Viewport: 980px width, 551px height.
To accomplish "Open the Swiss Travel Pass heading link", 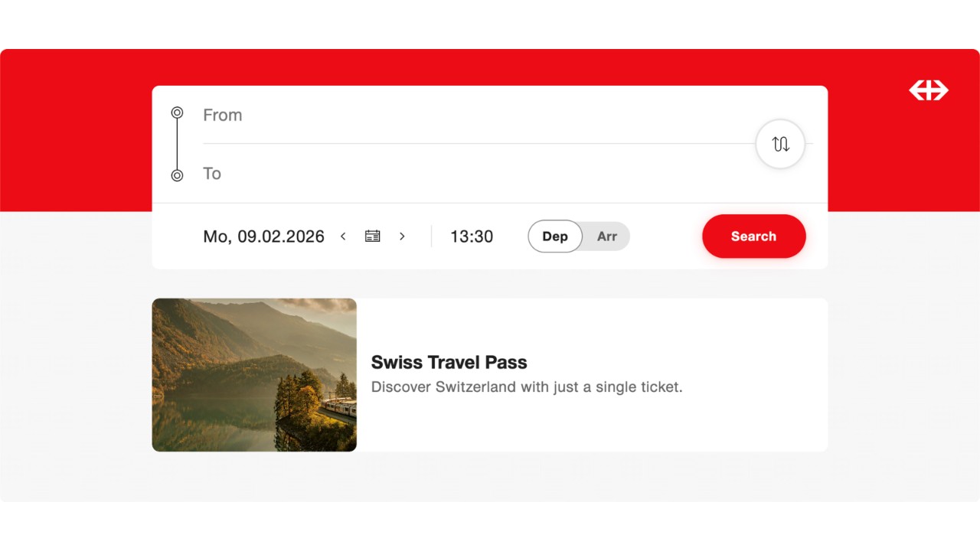I will tap(449, 362).
